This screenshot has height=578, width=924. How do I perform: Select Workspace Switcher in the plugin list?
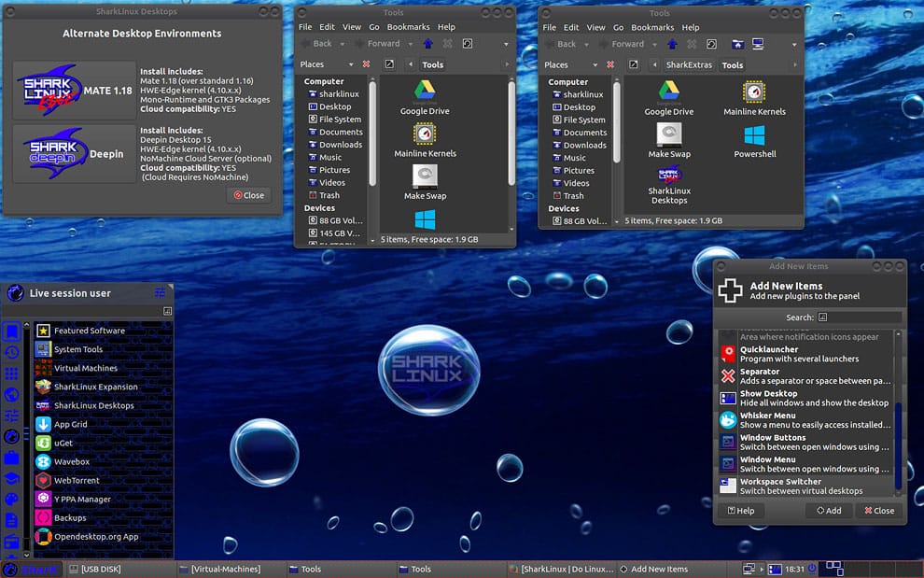pos(805,486)
